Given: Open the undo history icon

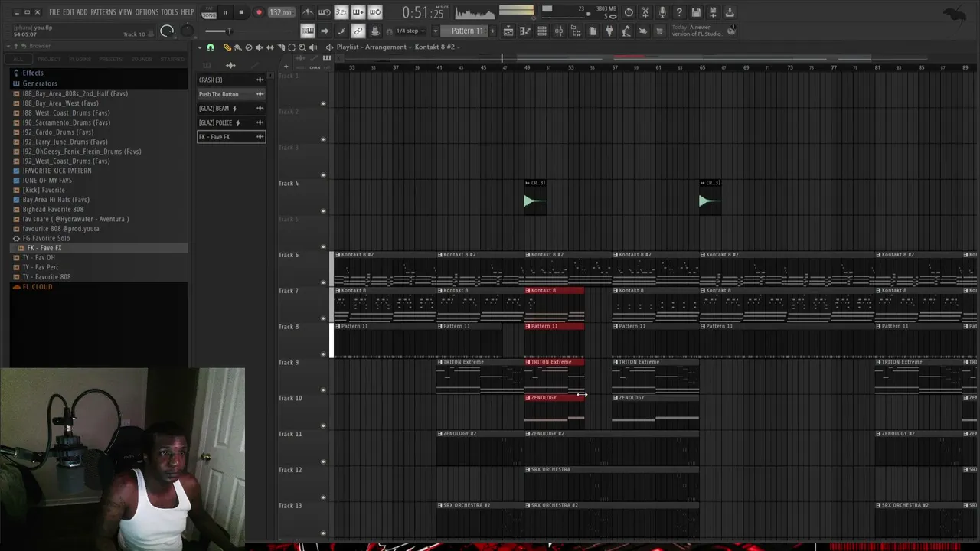Looking at the screenshot, I should (629, 12).
